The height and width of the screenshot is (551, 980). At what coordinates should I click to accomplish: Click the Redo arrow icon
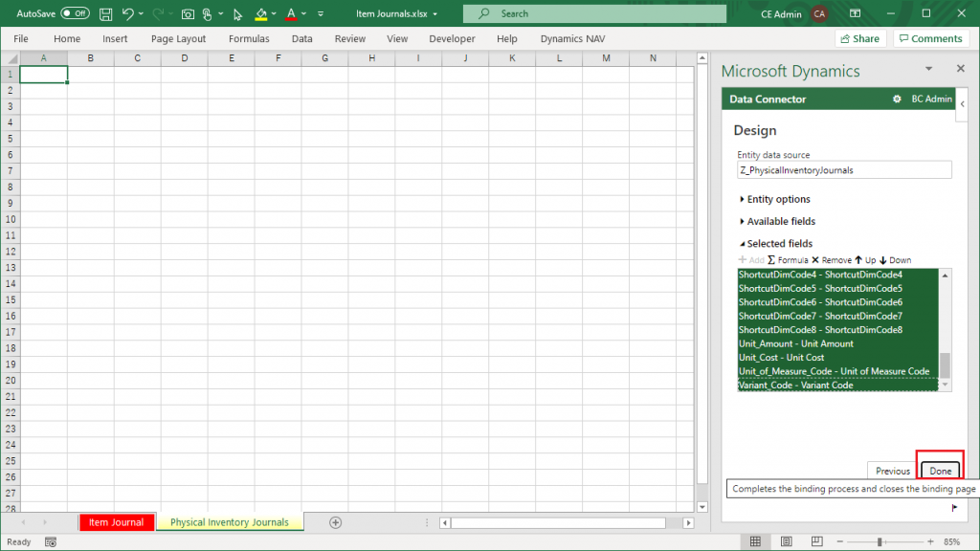158,13
